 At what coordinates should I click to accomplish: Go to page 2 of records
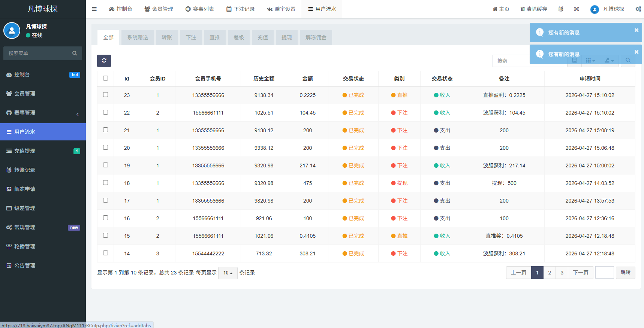[550, 273]
